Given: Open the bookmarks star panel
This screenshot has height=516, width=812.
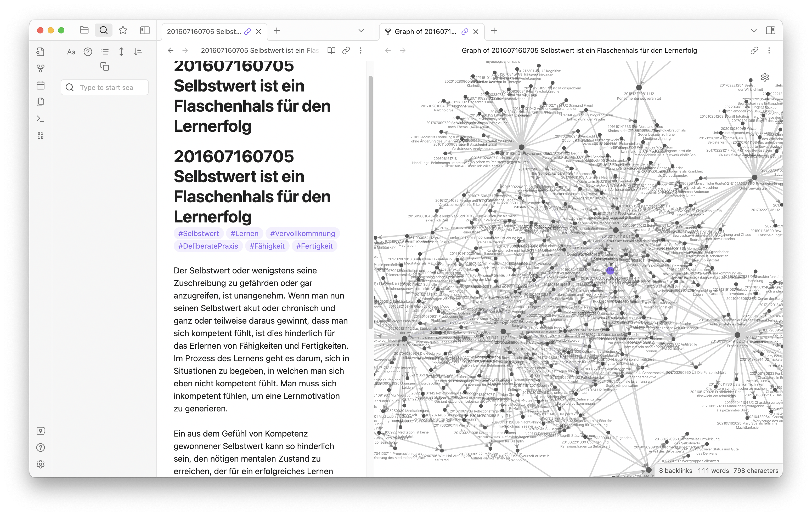Looking at the screenshot, I should 123,30.
